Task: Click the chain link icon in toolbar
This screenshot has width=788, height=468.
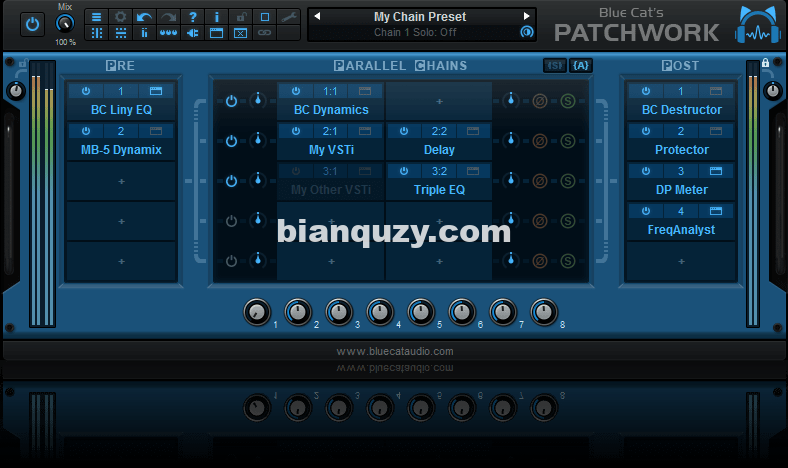Action: 265,33
